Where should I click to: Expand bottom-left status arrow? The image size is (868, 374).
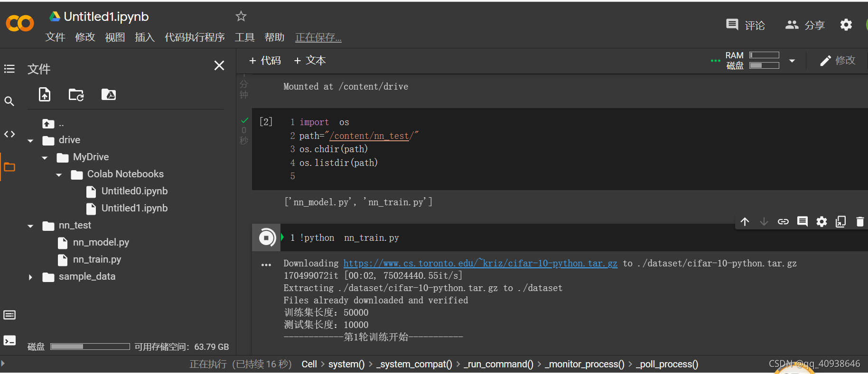(3, 364)
